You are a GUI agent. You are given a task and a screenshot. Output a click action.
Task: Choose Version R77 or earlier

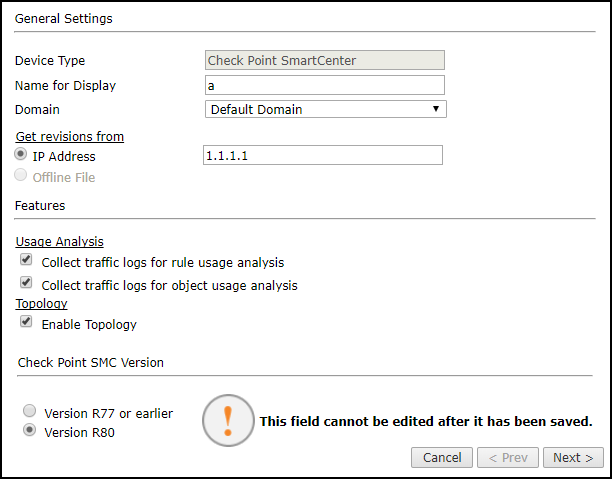tap(29, 411)
